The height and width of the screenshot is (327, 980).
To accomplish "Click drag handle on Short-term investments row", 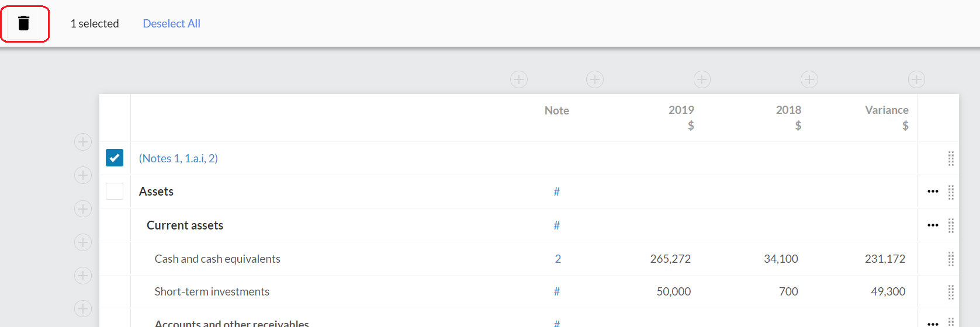I will pos(951,291).
